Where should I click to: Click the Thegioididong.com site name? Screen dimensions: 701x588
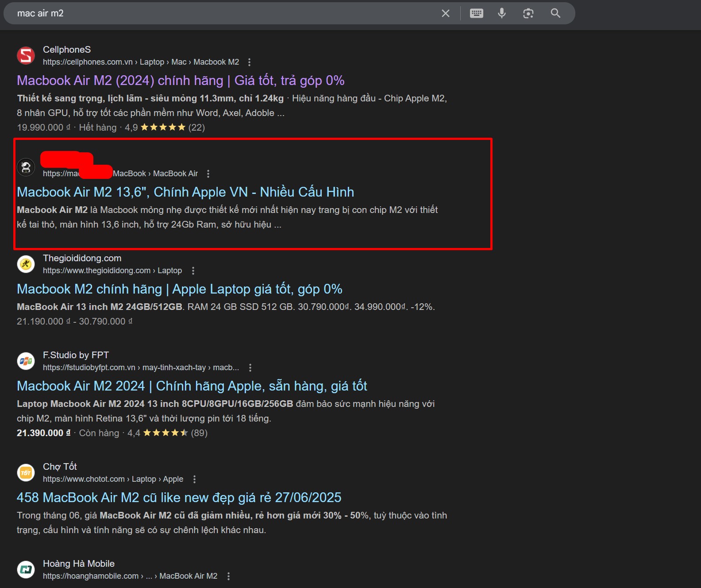coord(82,258)
